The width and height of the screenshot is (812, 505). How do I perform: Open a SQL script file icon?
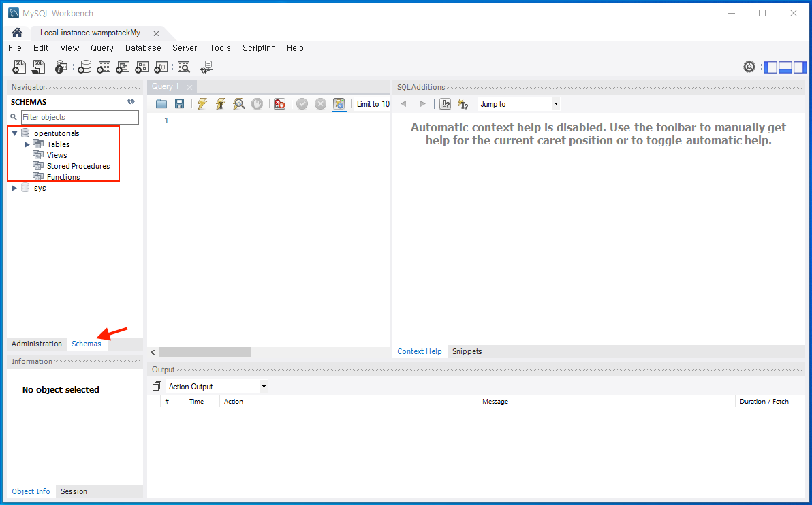(38, 67)
